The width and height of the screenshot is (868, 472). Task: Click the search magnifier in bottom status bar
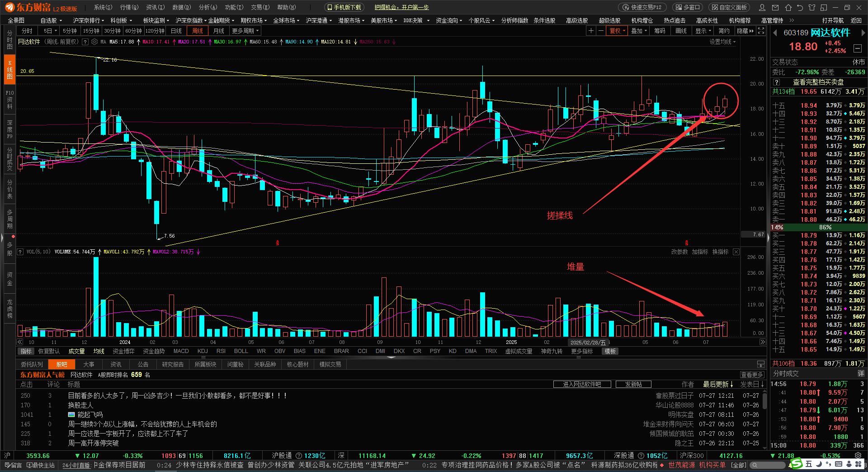click(754, 465)
